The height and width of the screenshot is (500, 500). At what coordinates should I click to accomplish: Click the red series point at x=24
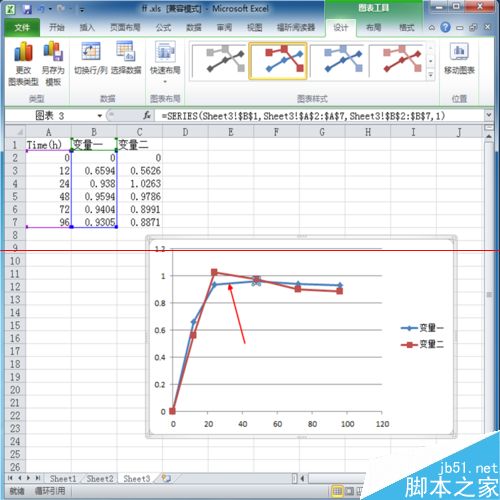coord(214,272)
